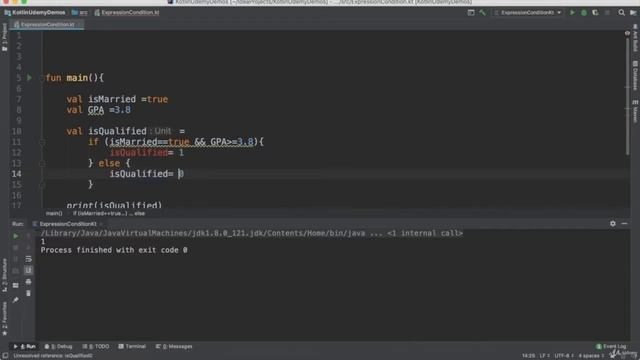Open Search Everywhere with the magnifier icon
Viewport: 640px width, 360px height.
pyautogui.click(x=621, y=13)
